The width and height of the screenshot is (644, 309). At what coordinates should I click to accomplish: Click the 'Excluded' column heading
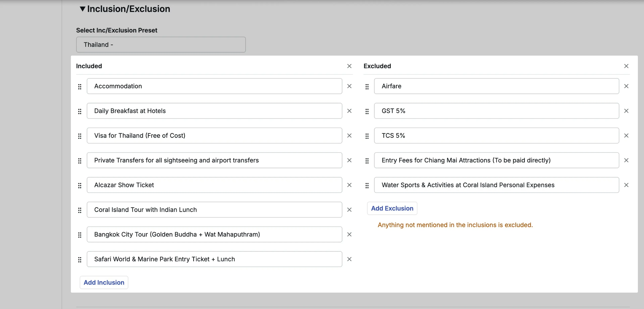tap(377, 66)
